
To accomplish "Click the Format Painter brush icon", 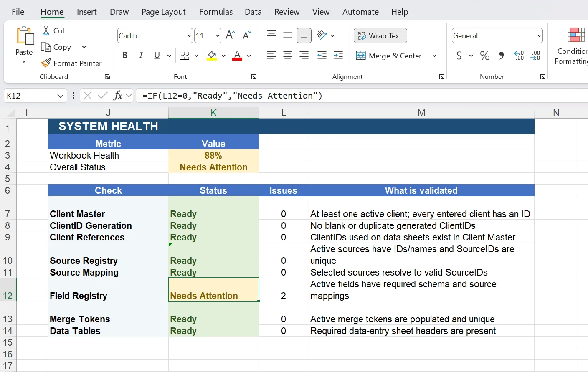I will (x=46, y=63).
